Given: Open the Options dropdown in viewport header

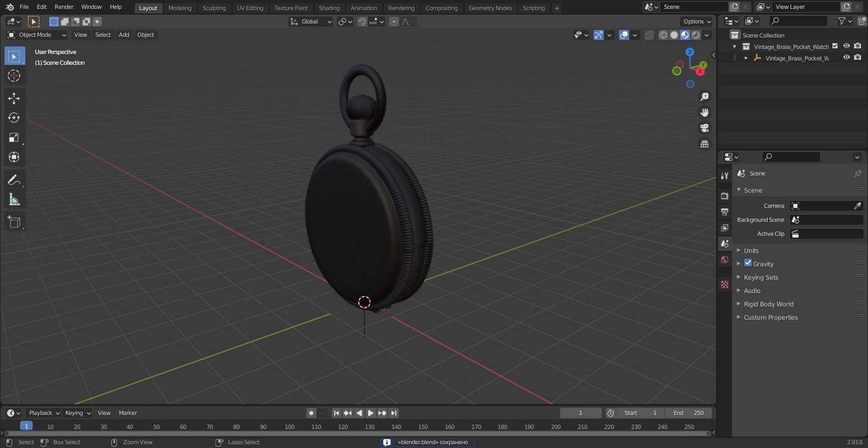Looking at the screenshot, I should tap(697, 22).
